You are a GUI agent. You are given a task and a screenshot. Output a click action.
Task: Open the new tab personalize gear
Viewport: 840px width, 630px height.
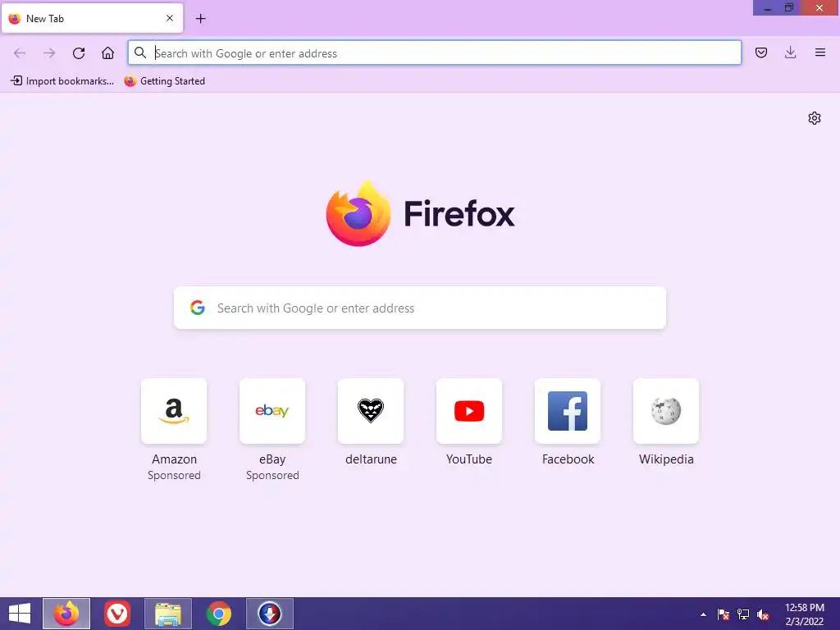(x=815, y=118)
